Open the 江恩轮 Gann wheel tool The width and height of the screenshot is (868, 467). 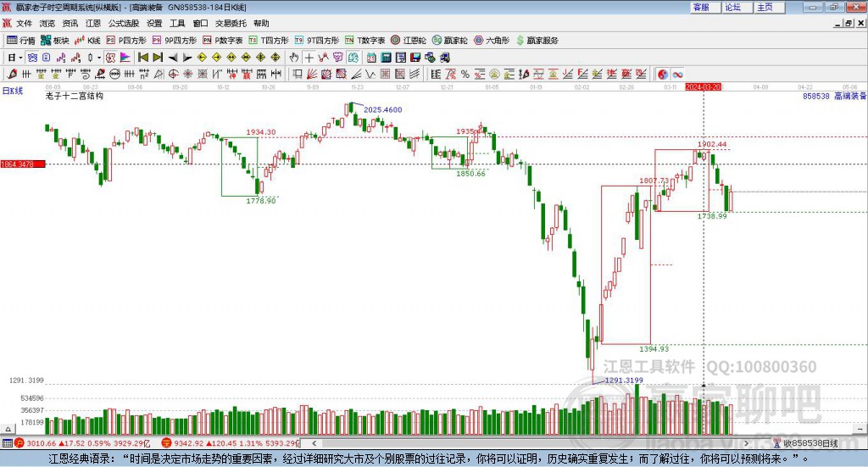pos(409,41)
